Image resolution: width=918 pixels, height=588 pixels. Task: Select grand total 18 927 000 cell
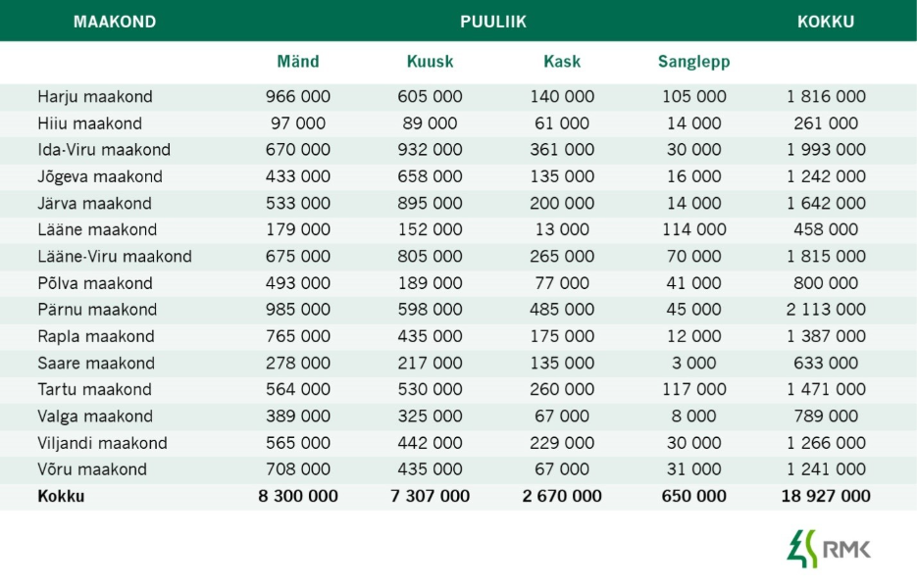[826, 496]
